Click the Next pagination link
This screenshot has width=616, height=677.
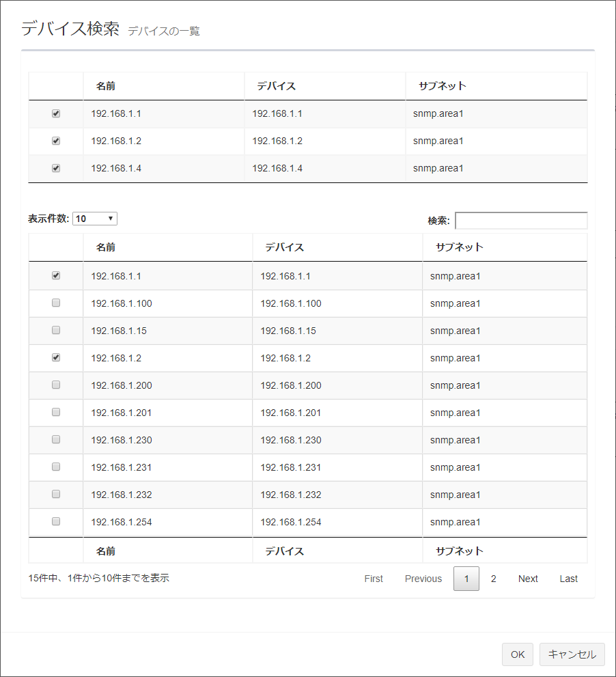click(x=528, y=579)
